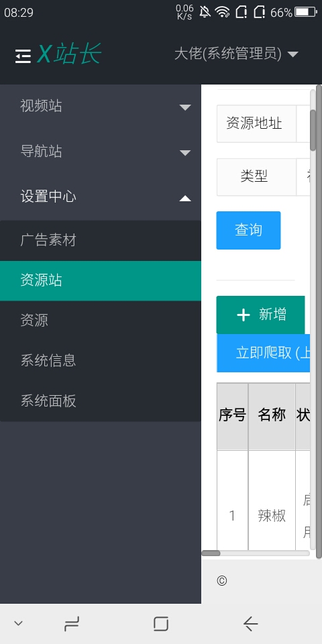The width and height of the screenshot is (322, 644).
Task: Hide the navigation bar using down chevron
Action: tap(18, 623)
